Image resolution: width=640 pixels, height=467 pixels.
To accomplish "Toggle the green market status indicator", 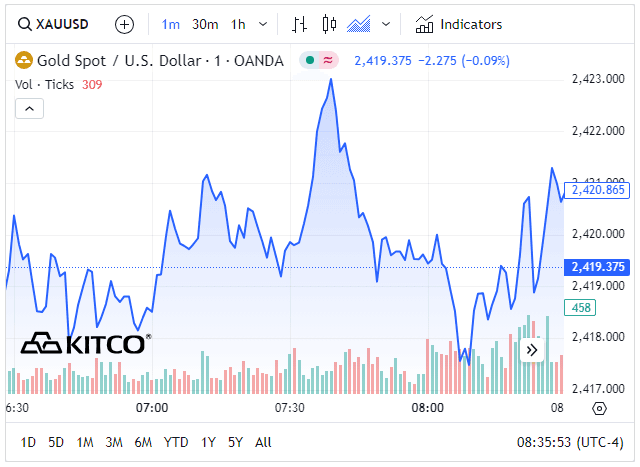I will coord(310,60).
